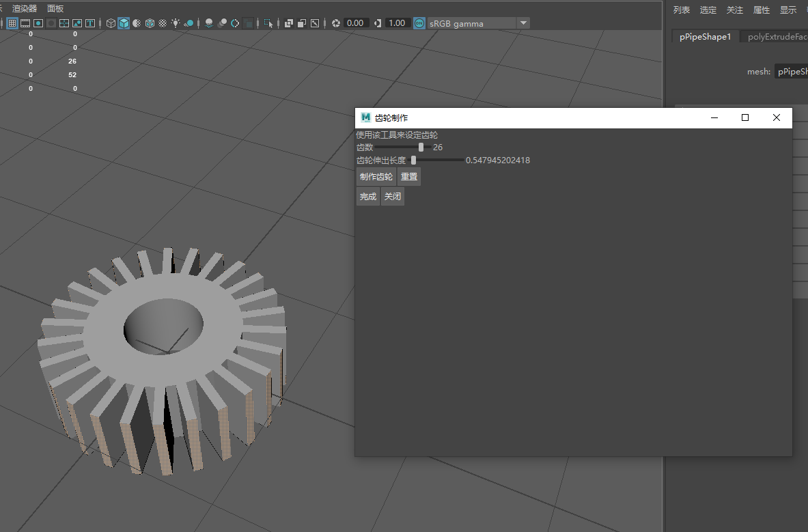
Task: Click the 齿数 slider handle
Action: 421,148
